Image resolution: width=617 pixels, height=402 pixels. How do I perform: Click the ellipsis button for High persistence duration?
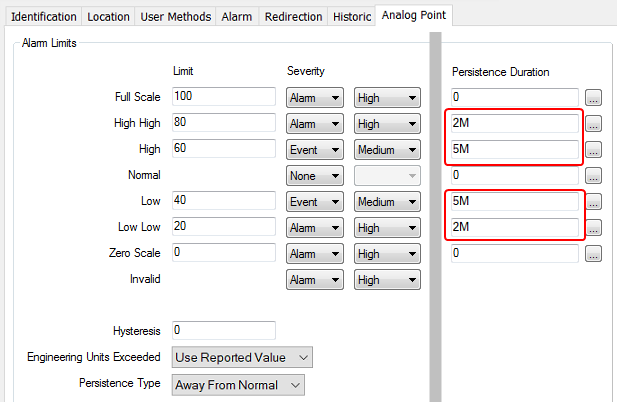593,150
